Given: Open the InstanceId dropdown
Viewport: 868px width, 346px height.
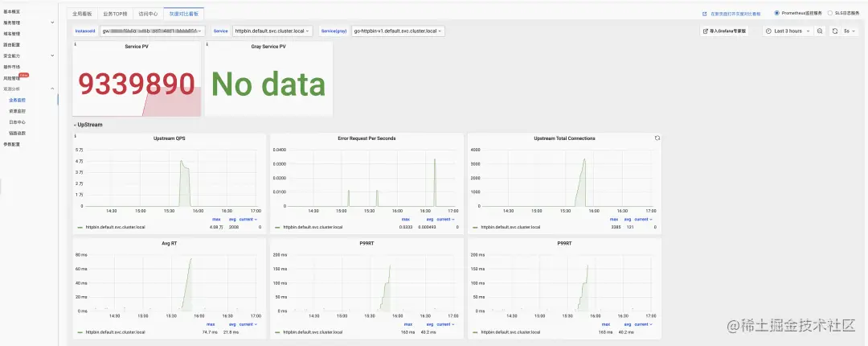Looking at the screenshot, I should [152, 31].
